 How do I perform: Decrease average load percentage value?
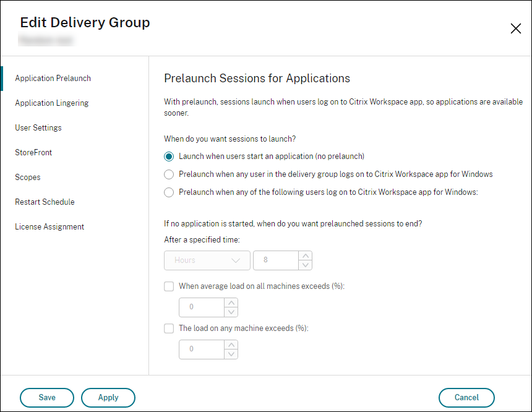click(x=231, y=312)
